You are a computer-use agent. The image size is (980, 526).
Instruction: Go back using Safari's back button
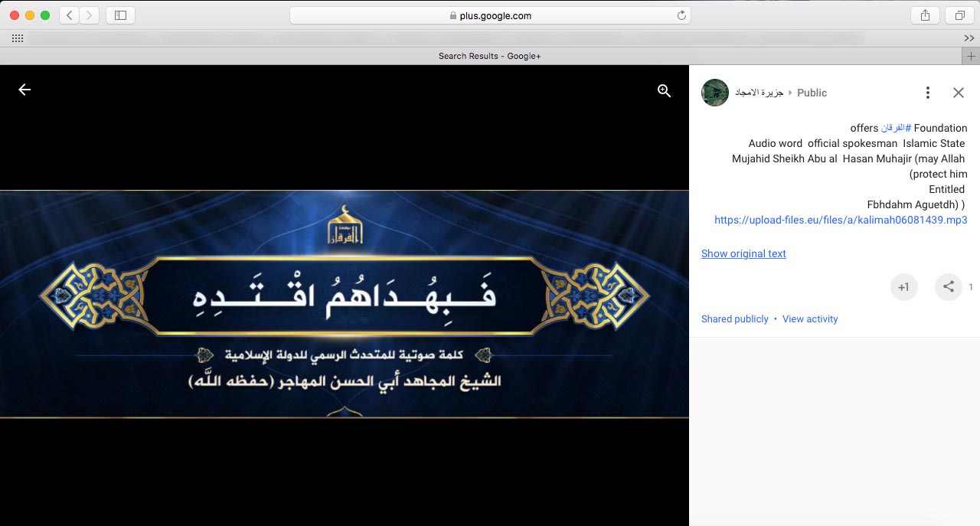[69, 15]
